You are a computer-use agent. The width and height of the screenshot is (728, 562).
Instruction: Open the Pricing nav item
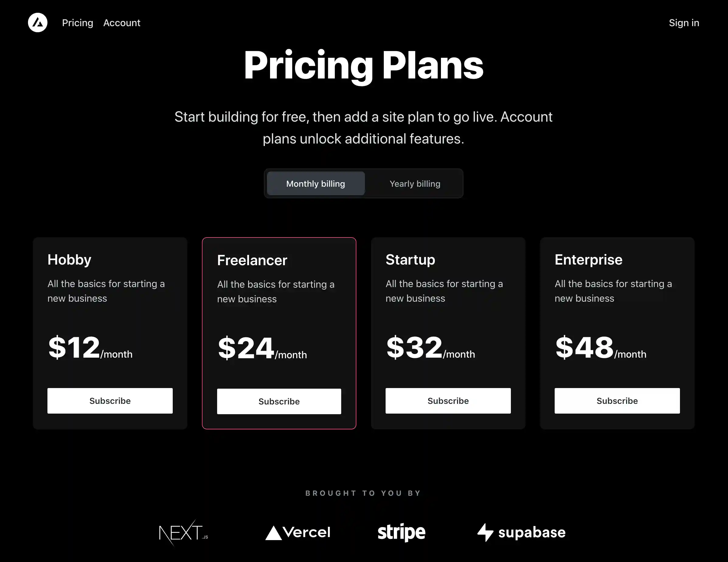click(x=77, y=22)
